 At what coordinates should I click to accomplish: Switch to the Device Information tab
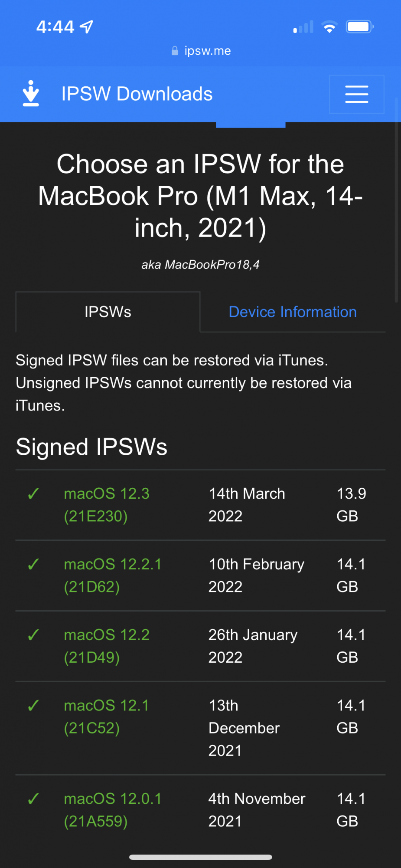click(293, 312)
